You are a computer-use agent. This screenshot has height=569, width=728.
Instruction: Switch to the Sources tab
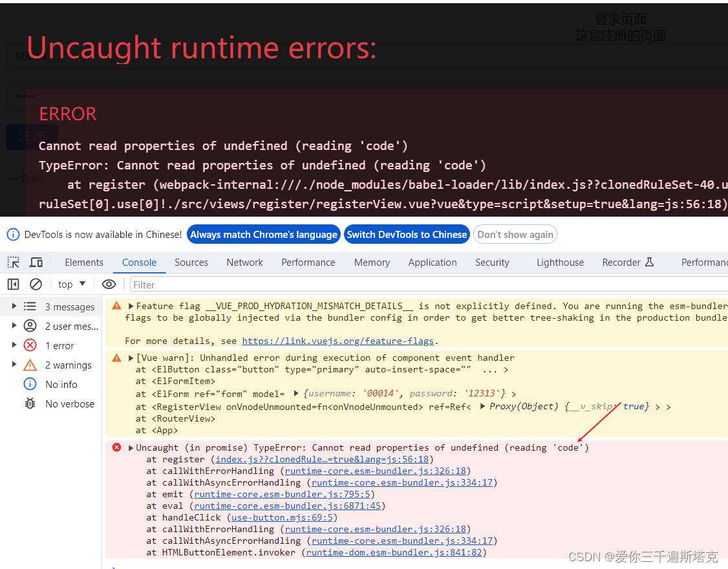(x=191, y=263)
